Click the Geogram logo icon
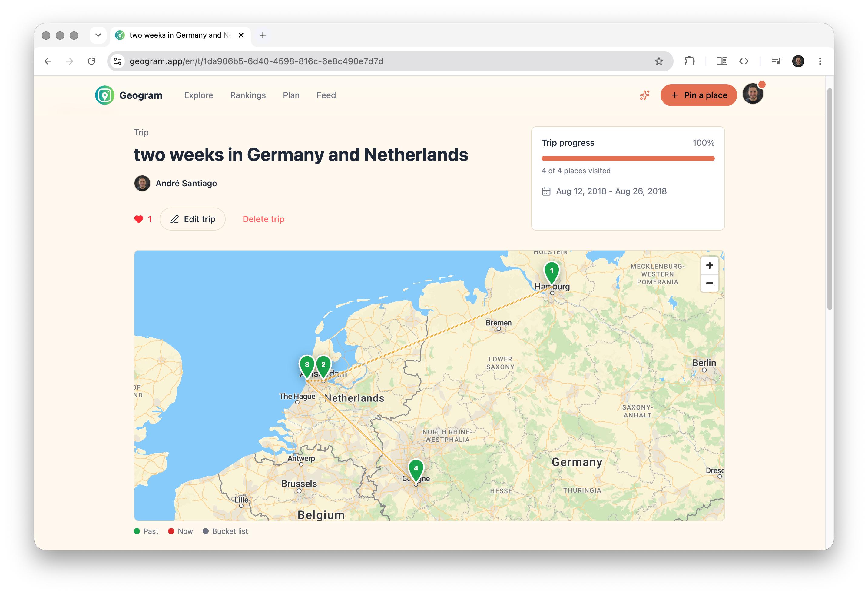The image size is (868, 595). [104, 95]
